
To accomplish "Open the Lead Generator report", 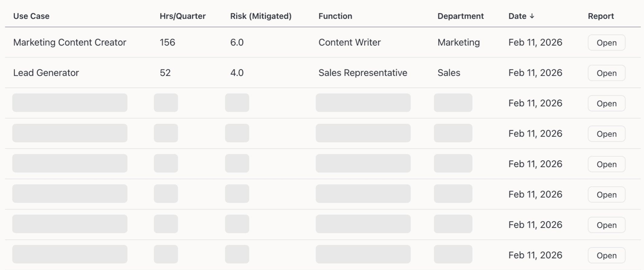I will [x=606, y=73].
